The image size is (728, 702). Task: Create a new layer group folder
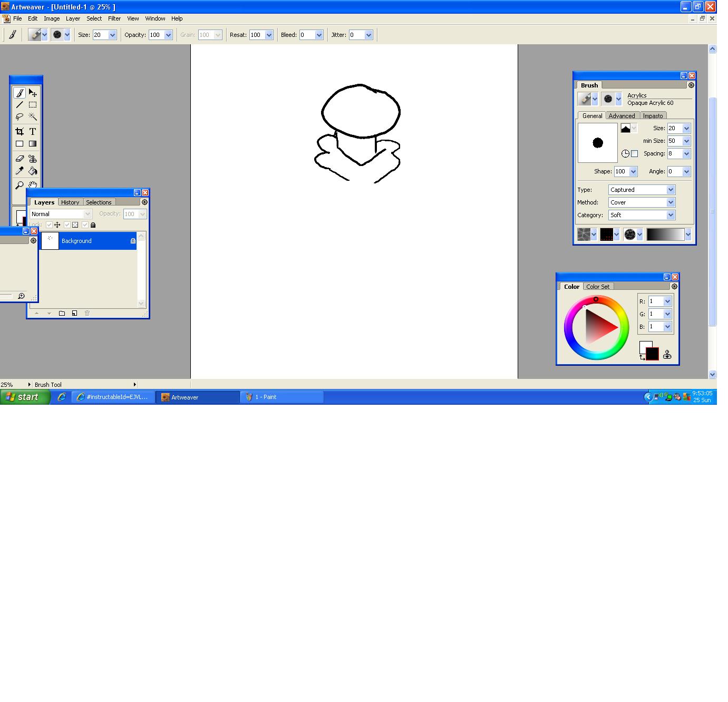click(x=62, y=313)
